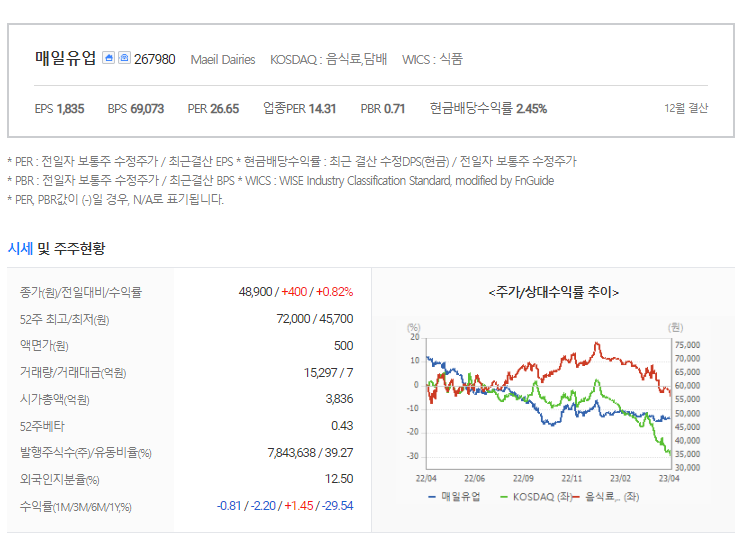Click the 종가(원)/전일대비/수익률 row label
This screenshot has height=543, width=750.
[81, 292]
